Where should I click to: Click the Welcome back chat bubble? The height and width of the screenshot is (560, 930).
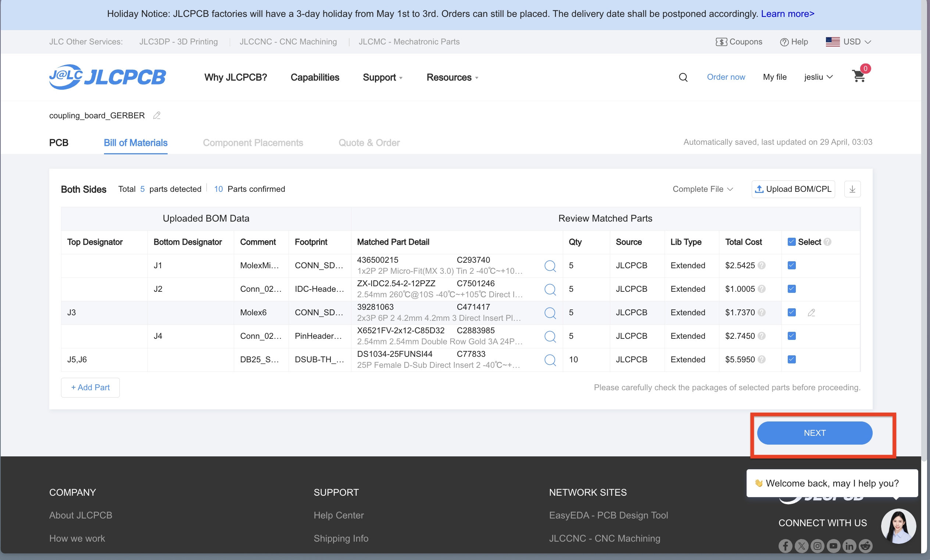pos(832,484)
